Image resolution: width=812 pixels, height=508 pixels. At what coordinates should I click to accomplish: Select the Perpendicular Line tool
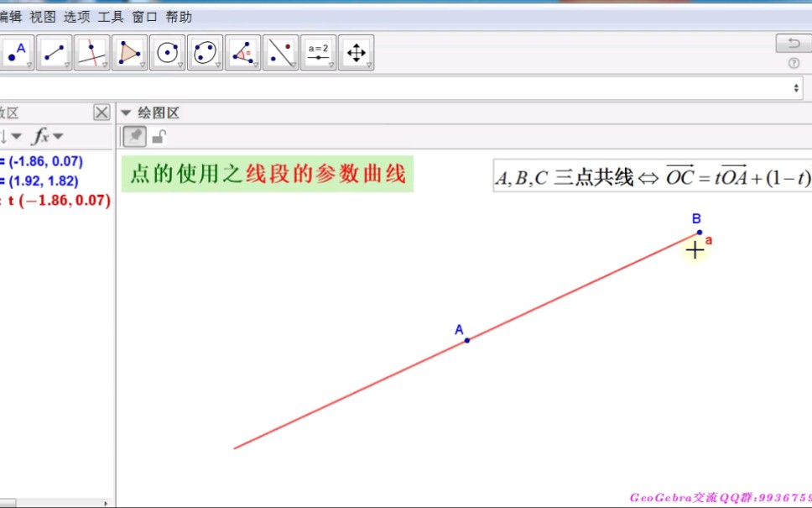pos(92,50)
